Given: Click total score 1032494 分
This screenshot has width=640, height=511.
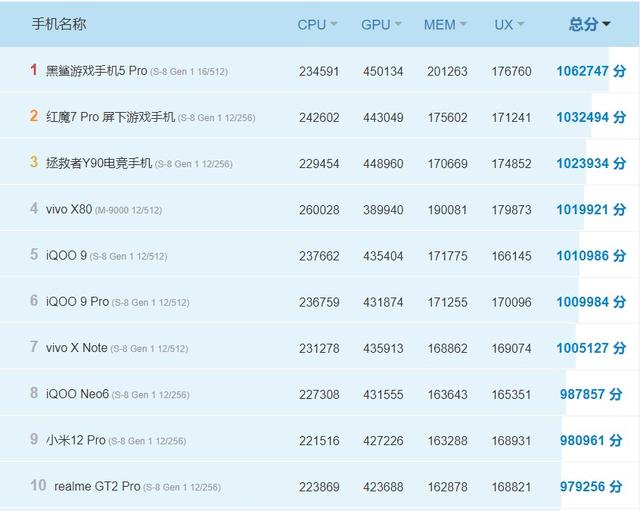Looking at the screenshot, I should [591, 117].
